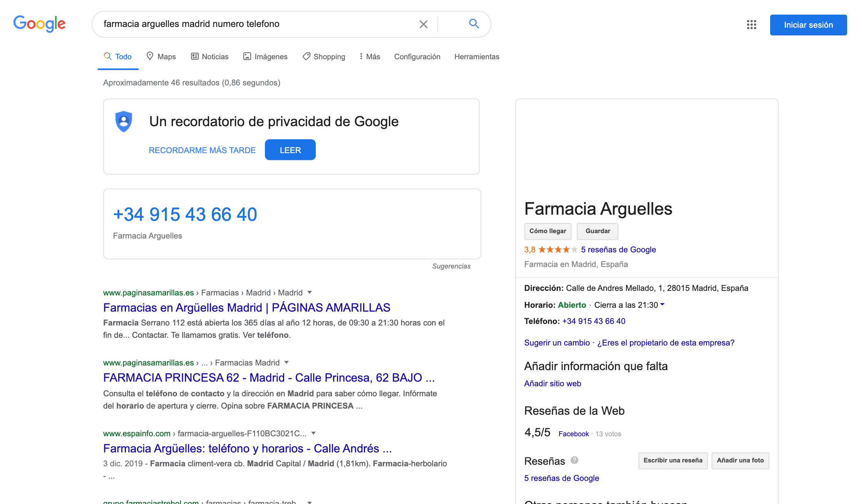Select the Todo tab
Viewport: 861px width, 504px height.
(118, 57)
